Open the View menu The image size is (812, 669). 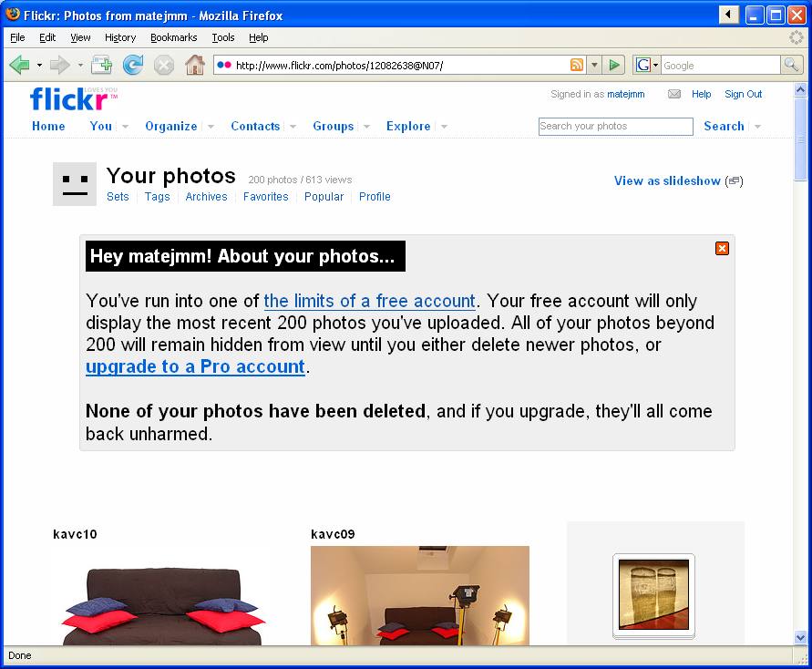coord(80,37)
